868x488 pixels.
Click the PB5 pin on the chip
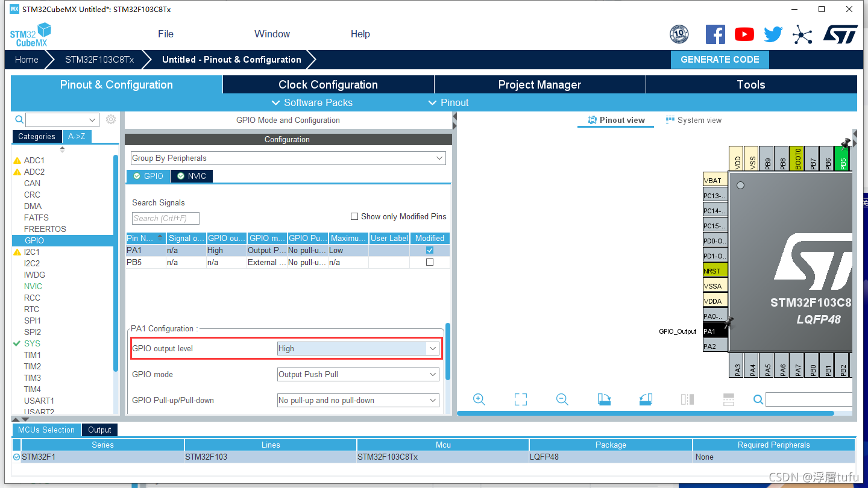tap(843, 158)
